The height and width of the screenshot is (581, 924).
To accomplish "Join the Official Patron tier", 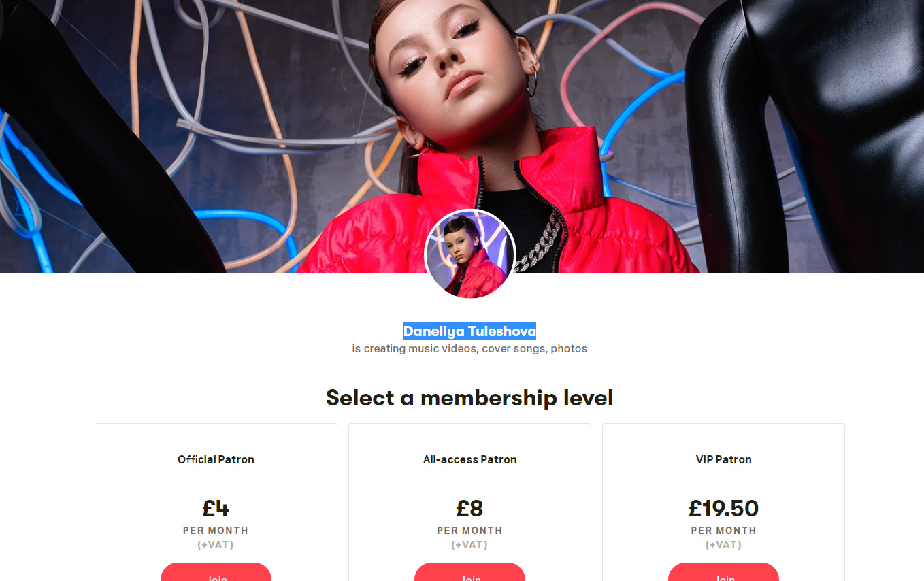I will (x=216, y=574).
